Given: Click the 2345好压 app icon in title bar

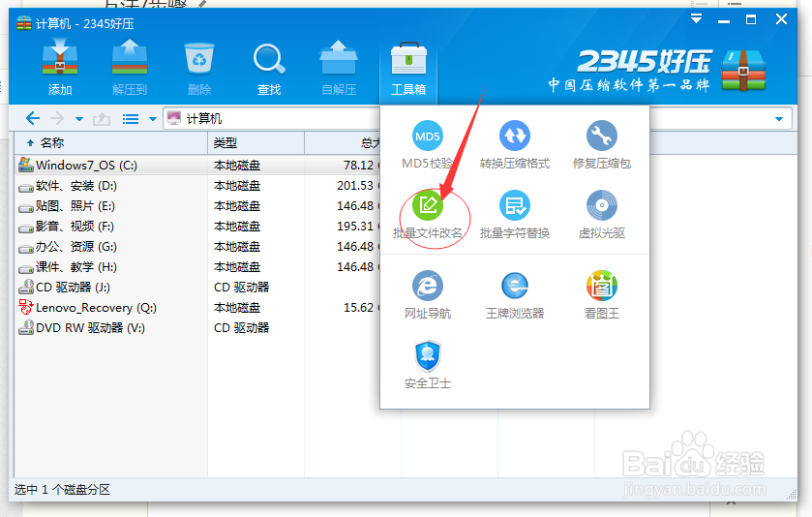Looking at the screenshot, I should (x=24, y=23).
